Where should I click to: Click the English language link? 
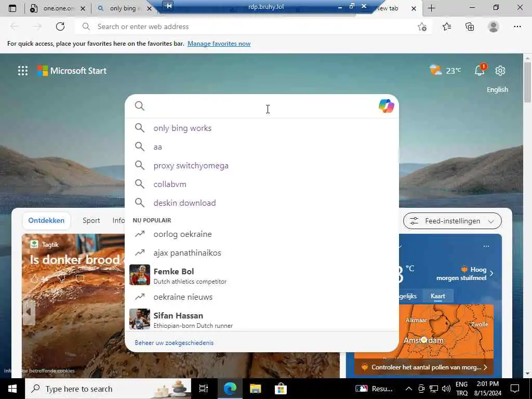coord(497,89)
